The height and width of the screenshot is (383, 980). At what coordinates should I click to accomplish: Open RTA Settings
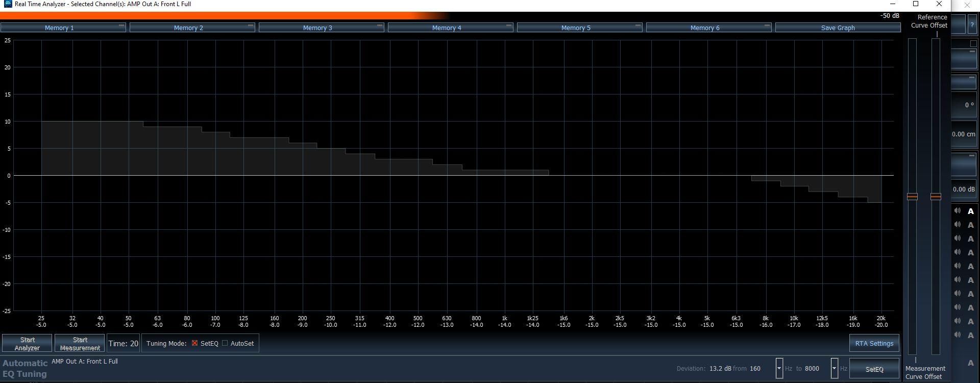[x=874, y=344]
